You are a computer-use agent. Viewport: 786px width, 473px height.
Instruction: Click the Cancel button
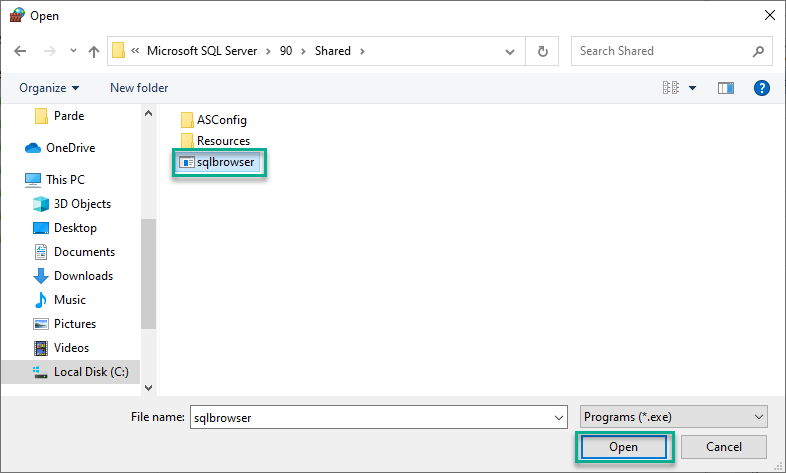point(723,447)
